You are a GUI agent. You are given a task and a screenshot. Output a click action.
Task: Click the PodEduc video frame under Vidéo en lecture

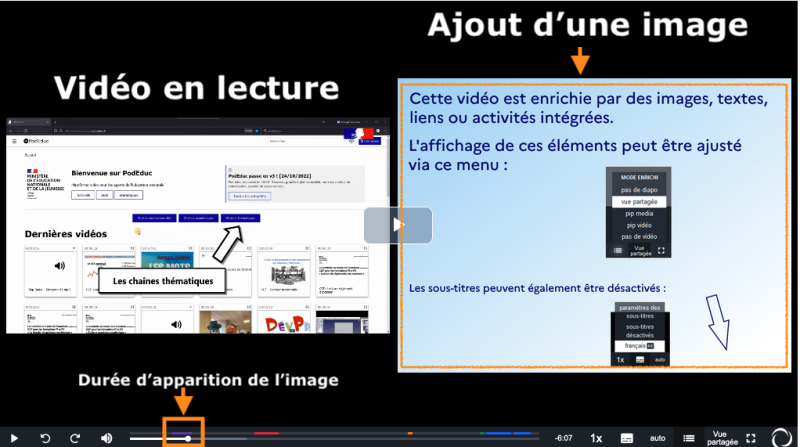[197, 226]
